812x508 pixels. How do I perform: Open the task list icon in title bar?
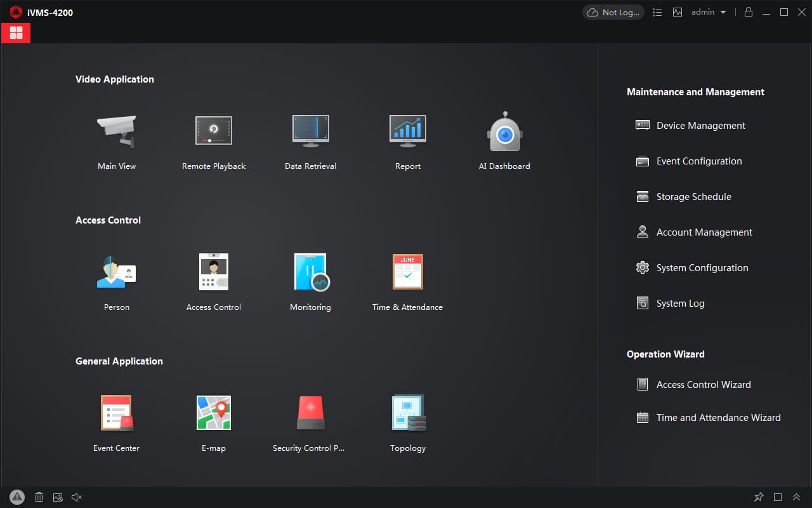[657, 12]
